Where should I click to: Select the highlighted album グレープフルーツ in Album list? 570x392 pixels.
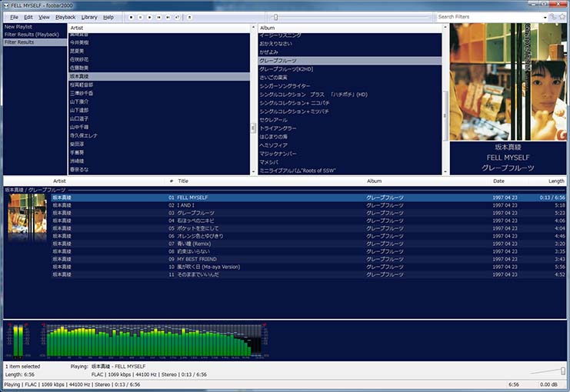point(350,61)
